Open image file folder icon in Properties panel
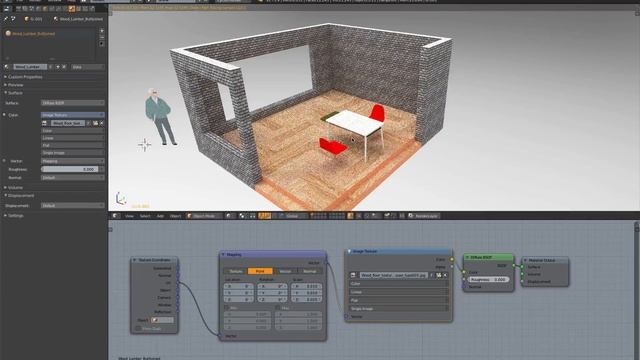 (96, 123)
